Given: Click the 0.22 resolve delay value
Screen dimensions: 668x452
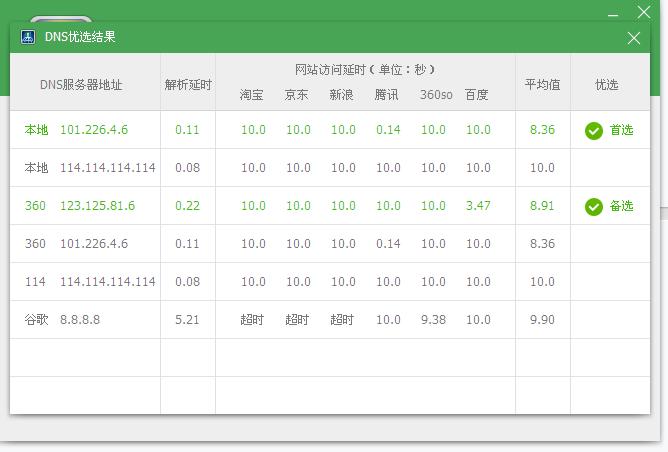Looking at the screenshot, I should pos(187,205).
